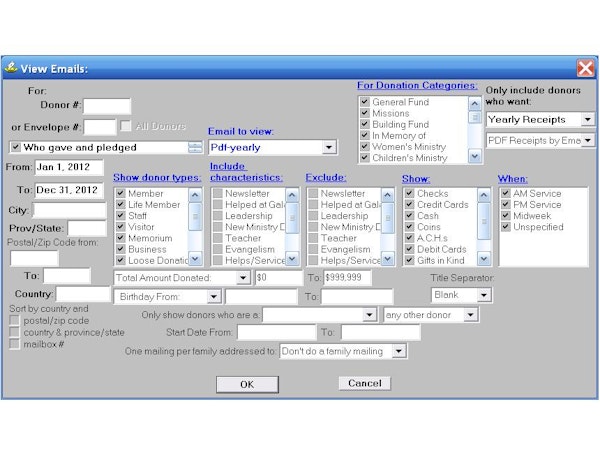This screenshot has height=450, width=600.
Task: Open the Title Separator Blank dropdown
Action: click(x=485, y=296)
